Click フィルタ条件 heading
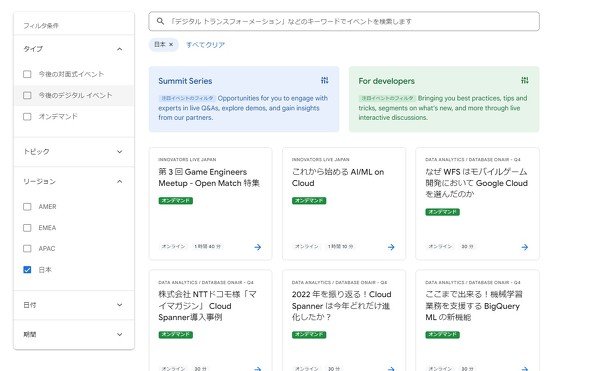The height and width of the screenshot is (371, 590). click(41, 26)
